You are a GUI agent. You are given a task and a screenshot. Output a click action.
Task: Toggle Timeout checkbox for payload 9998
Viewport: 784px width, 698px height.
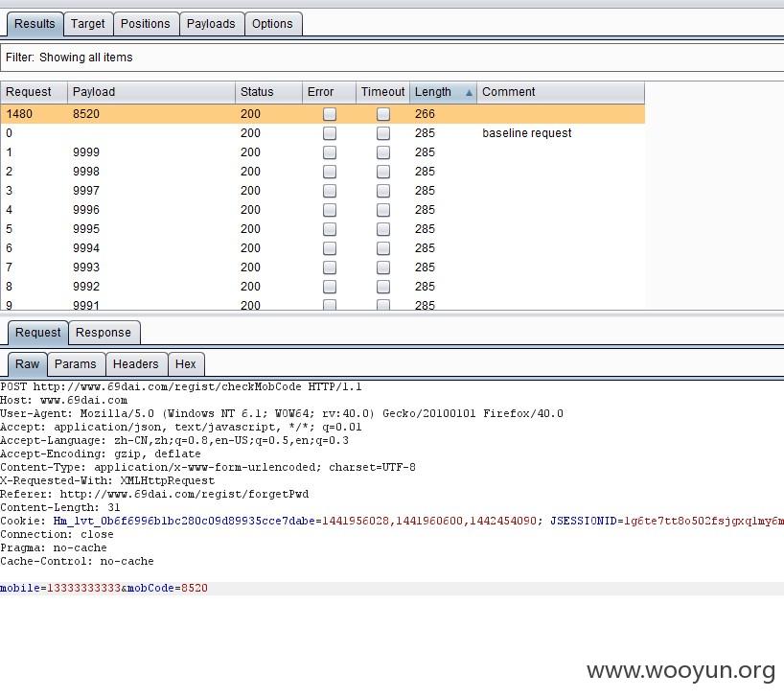[x=383, y=172]
